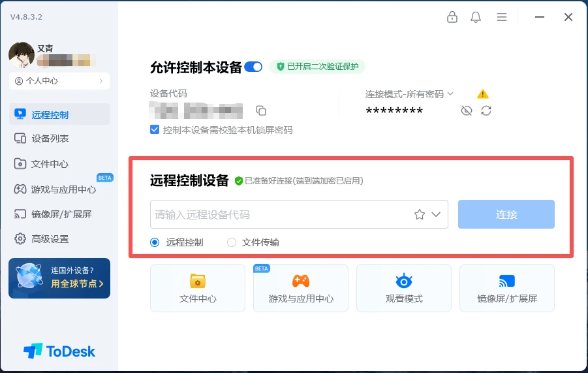Expand the remote device history dropdown arrow
This screenshot has width=588, height=373.
pyautogui.click(x=436, y=214)
